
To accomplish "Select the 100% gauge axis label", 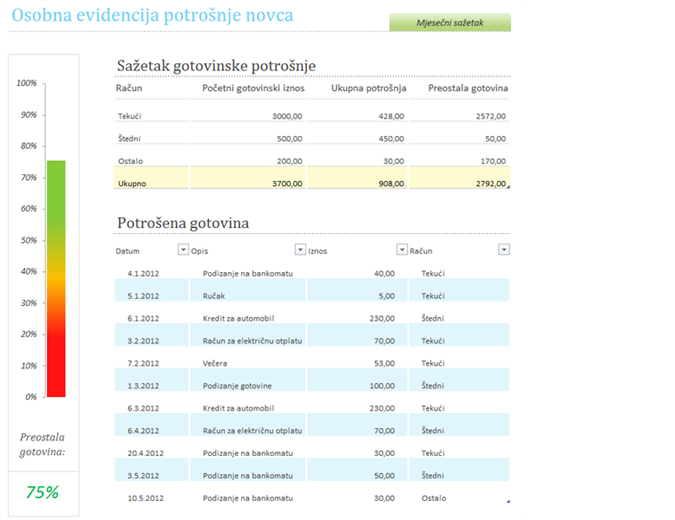I will pos(27,83).
